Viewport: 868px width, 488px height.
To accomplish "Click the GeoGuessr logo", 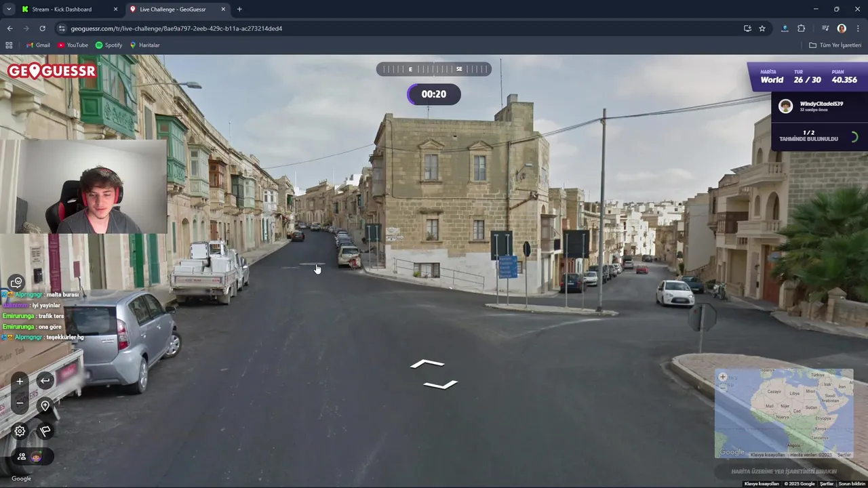I will [52, 71].
